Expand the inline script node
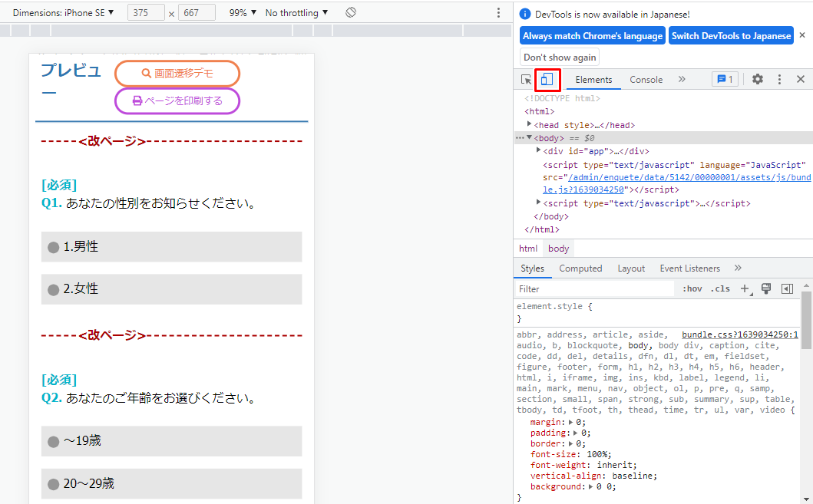Image resolution: width=813 pixels, height=504 pixels. [x=538, y=202]
